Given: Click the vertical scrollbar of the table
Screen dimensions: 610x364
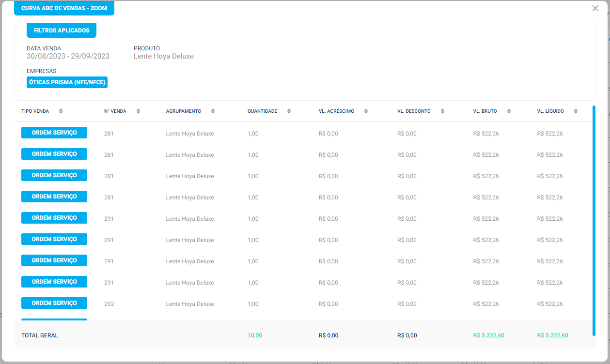Looking at the screenshot, I should [x=594, y=218].
